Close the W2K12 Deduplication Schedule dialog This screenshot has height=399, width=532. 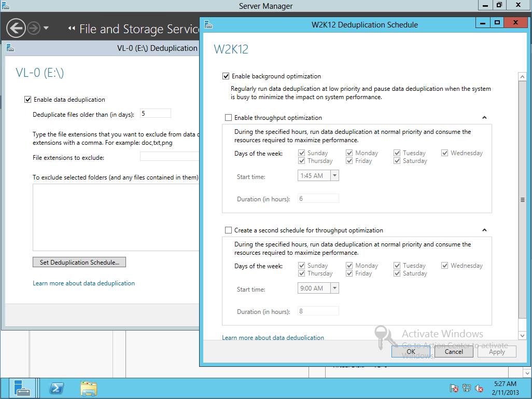click(x=515, y=23)
